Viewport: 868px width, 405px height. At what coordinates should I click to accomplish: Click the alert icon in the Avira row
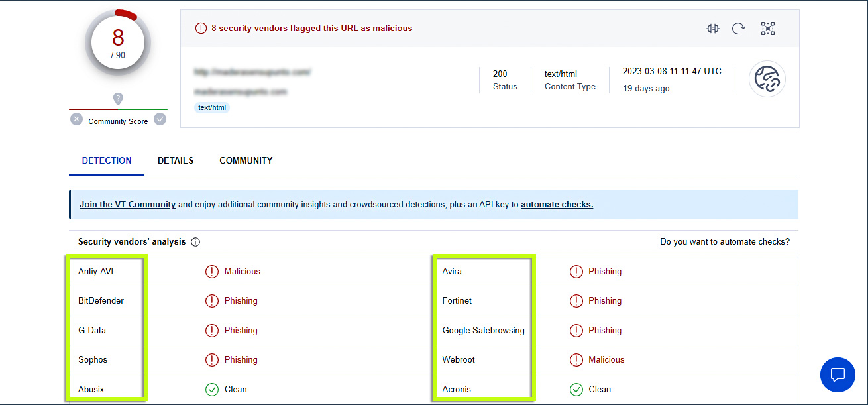click(576, 271)
